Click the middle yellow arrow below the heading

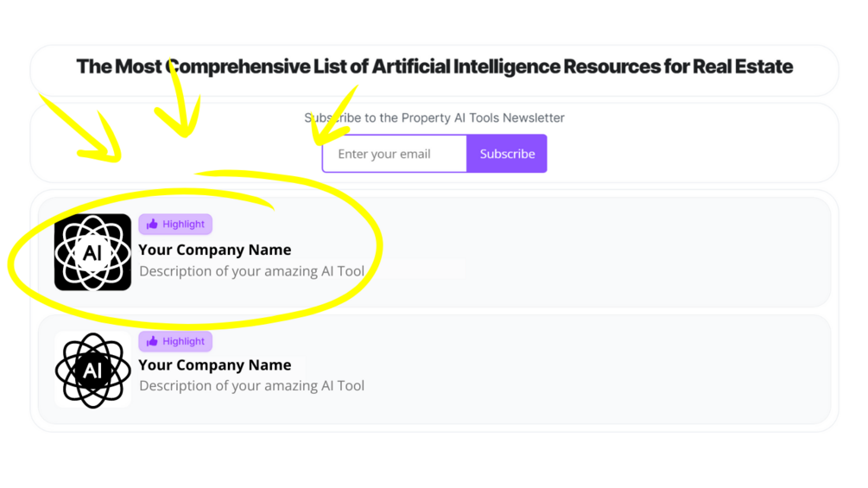coord(181,99)
